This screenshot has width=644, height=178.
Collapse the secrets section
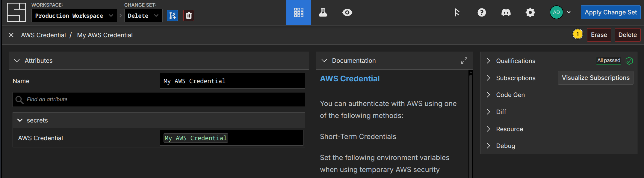point(20,120)
